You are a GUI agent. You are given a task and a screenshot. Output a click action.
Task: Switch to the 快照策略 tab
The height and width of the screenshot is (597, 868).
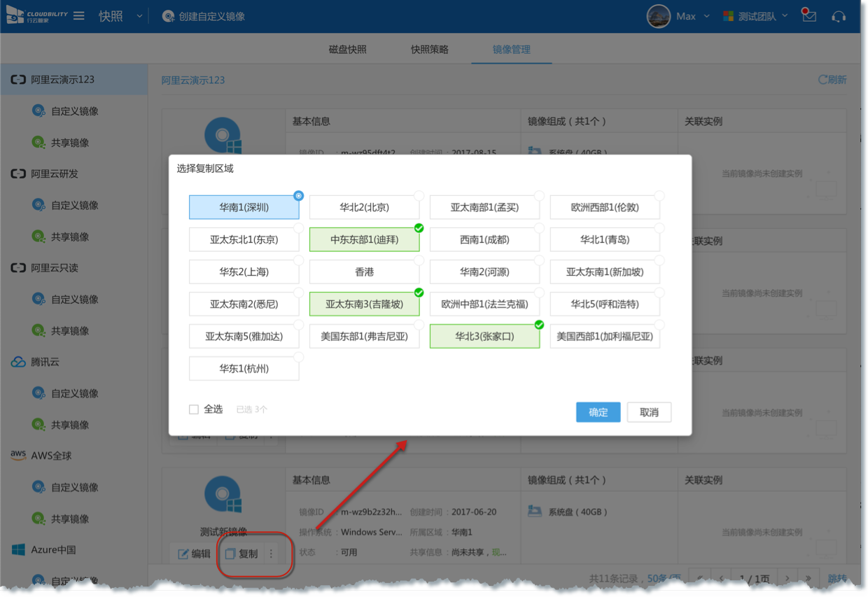tap(429, 50)
